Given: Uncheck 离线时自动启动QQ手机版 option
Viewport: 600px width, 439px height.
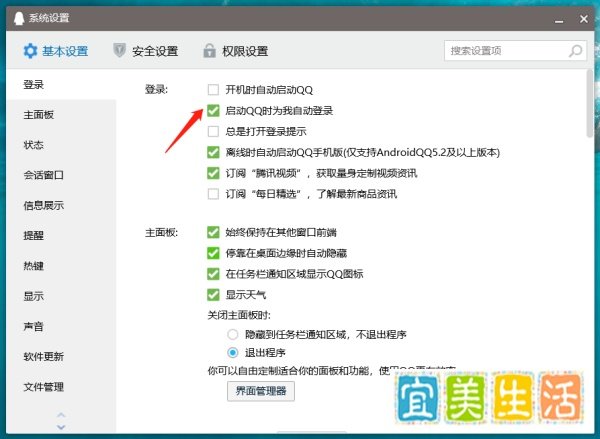Looking at the screenshot, I should [213, 152].
